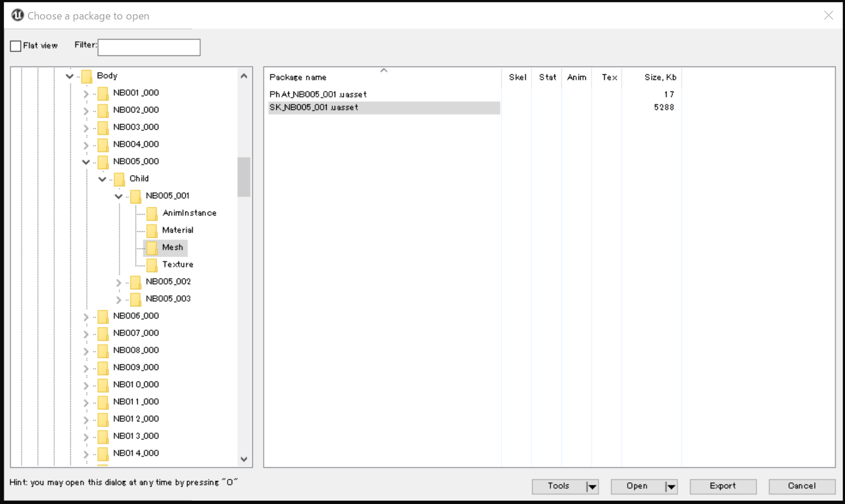Click the folder tree scrollbar thumb
845x504 pixels.
pyautogui.click(x=244, y=177)
